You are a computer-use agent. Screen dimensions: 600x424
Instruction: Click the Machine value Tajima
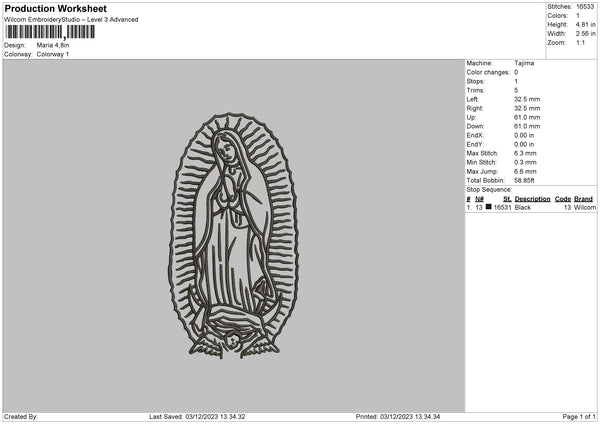pyautogui.click(x=524, y=63)
